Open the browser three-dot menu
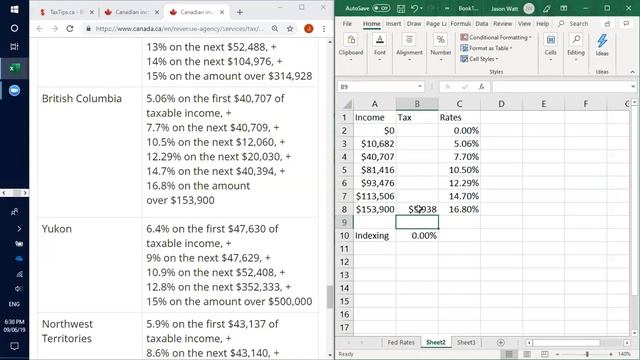 pos(324,29)
